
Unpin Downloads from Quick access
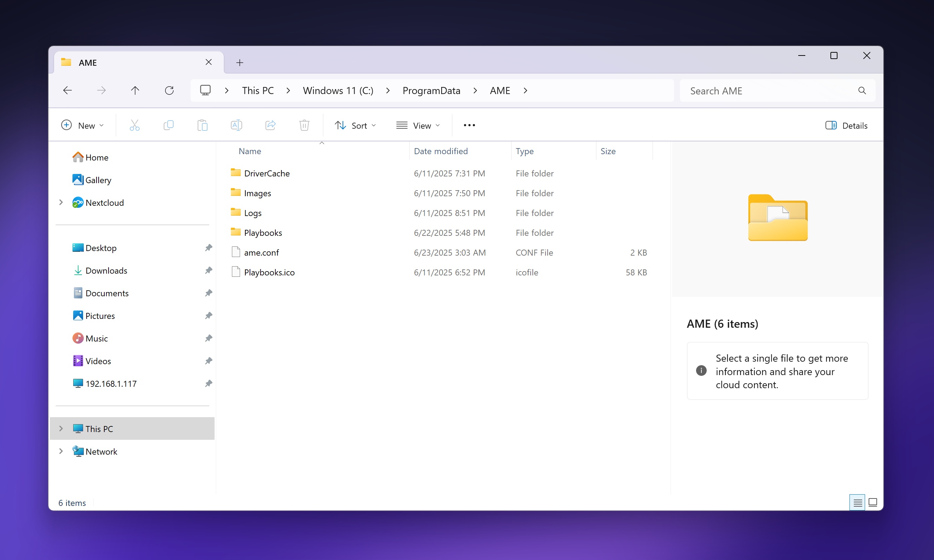tap(209, 270)
